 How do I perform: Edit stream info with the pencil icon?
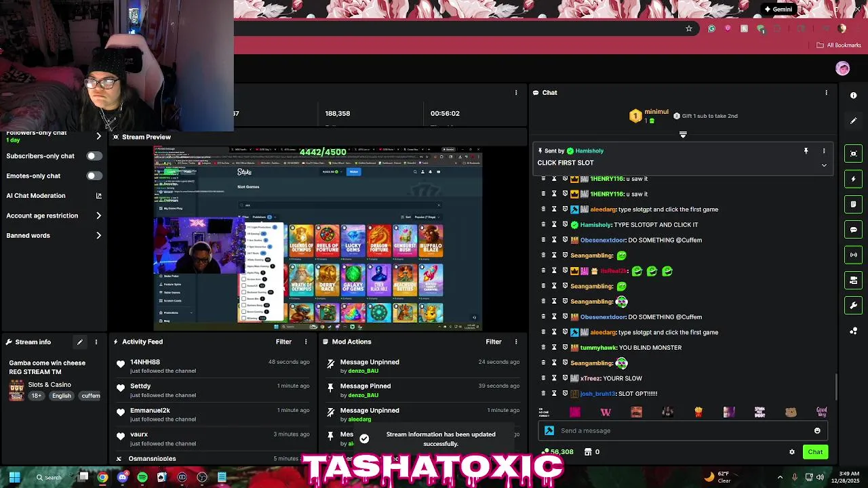point(79,342)
